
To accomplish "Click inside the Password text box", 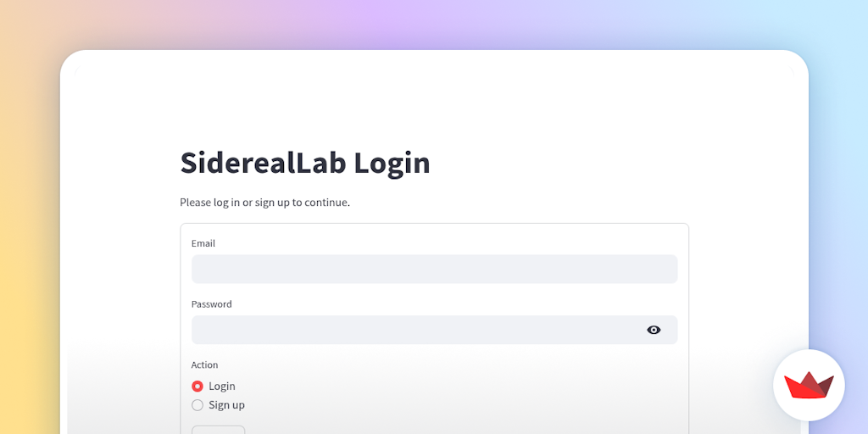I will (x=415, y=330).
